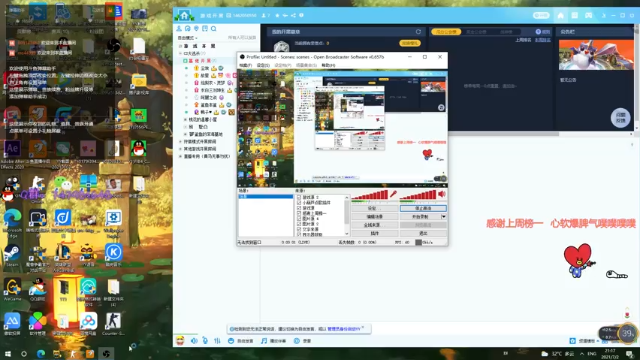
Task: Toggle the third source checkbox in OBS list
Action: point(299,208)
